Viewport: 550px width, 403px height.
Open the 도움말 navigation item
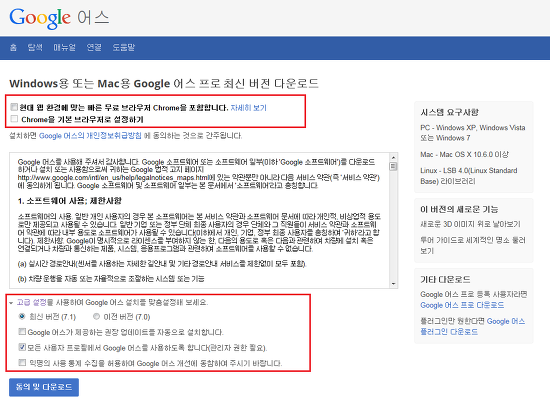point(123,47)
